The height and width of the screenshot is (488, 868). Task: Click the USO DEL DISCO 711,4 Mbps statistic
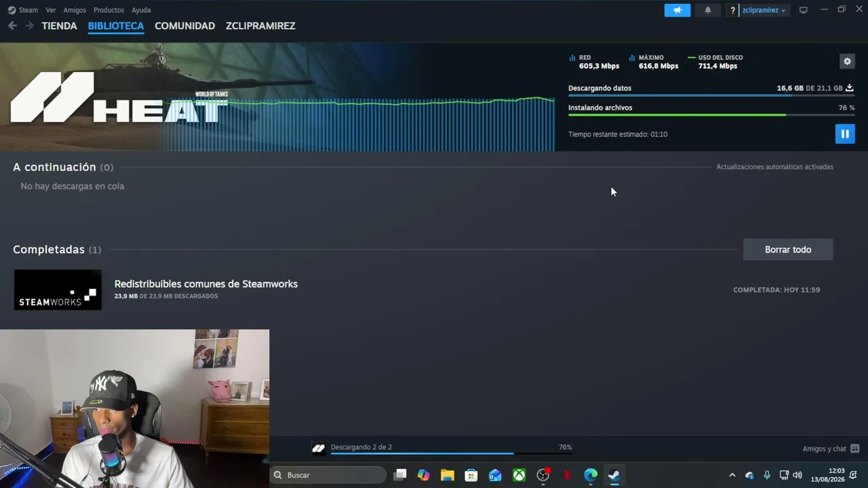tap(715, 62)
